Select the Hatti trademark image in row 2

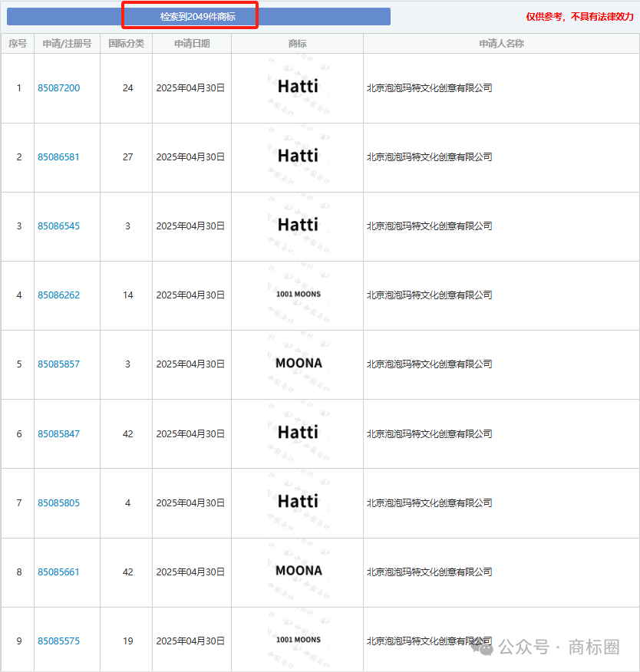[x=298, y=156]
